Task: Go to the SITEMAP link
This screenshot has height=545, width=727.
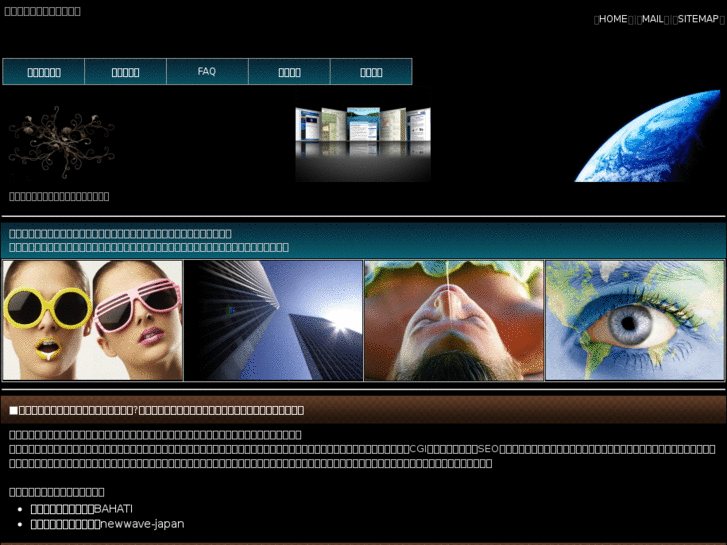Action: pyautogui.click(x=697, y=19)
